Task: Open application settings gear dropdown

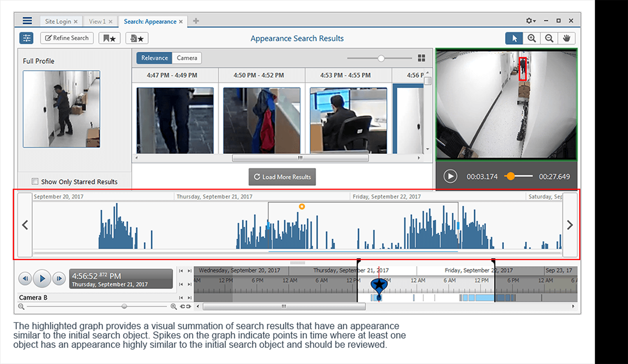Action: point(531,21)
